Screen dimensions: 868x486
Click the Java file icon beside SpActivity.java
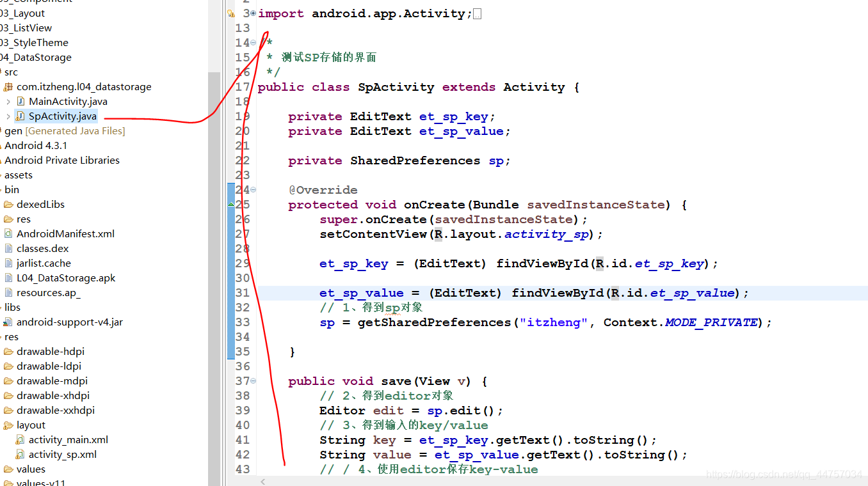tap(20, 116)
